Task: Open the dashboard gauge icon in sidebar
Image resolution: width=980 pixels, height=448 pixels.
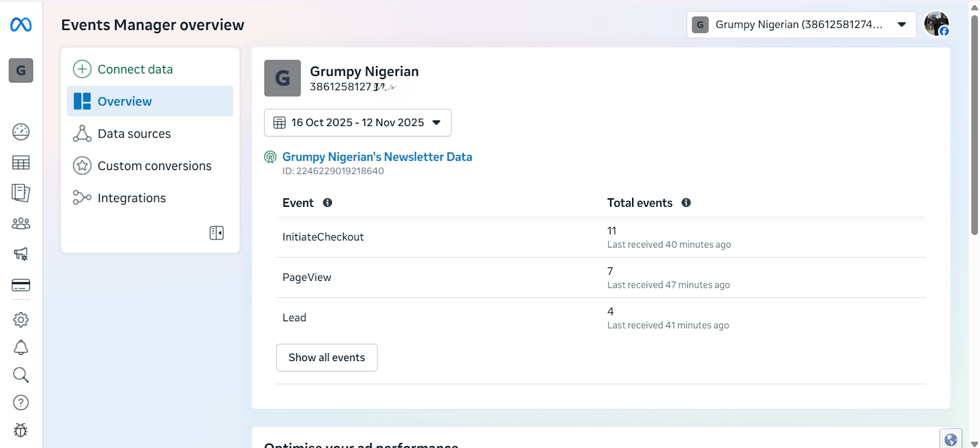Action: tap(21, 132)
